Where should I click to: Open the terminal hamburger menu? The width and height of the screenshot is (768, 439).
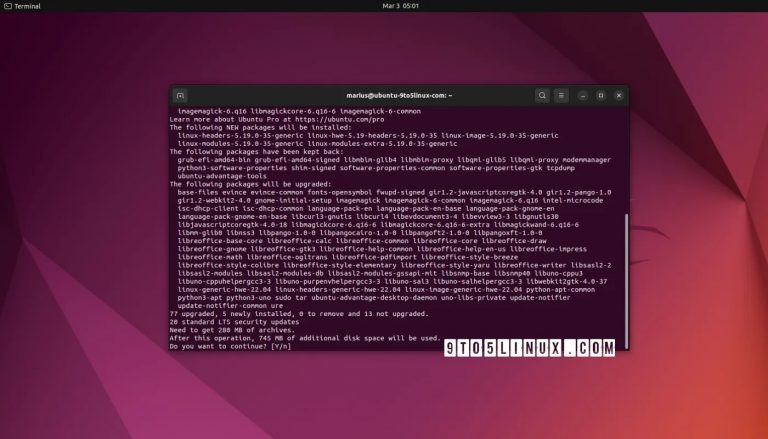point(561,96)
